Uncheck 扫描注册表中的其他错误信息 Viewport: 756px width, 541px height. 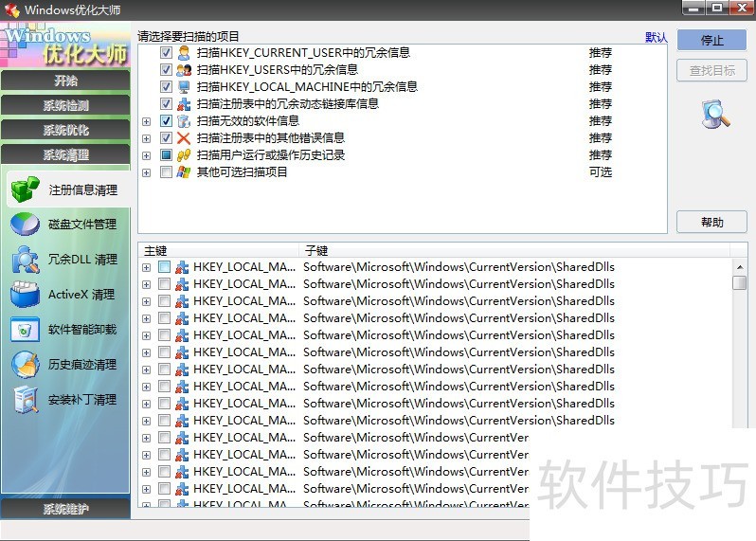[166, 138]
